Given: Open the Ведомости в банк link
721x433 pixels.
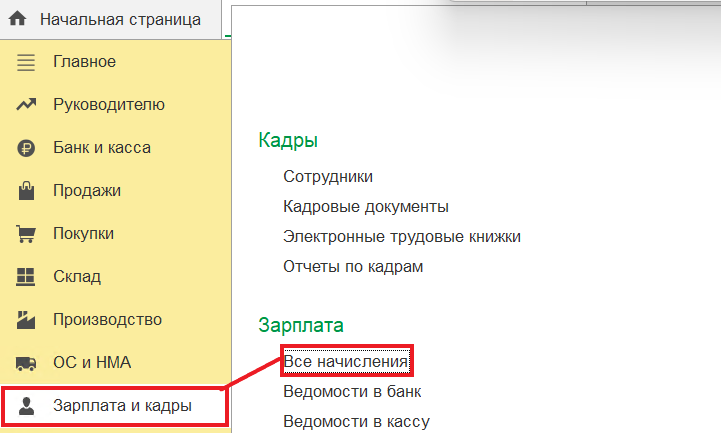Looking at the screenshot, I should [x=352, y=392].
